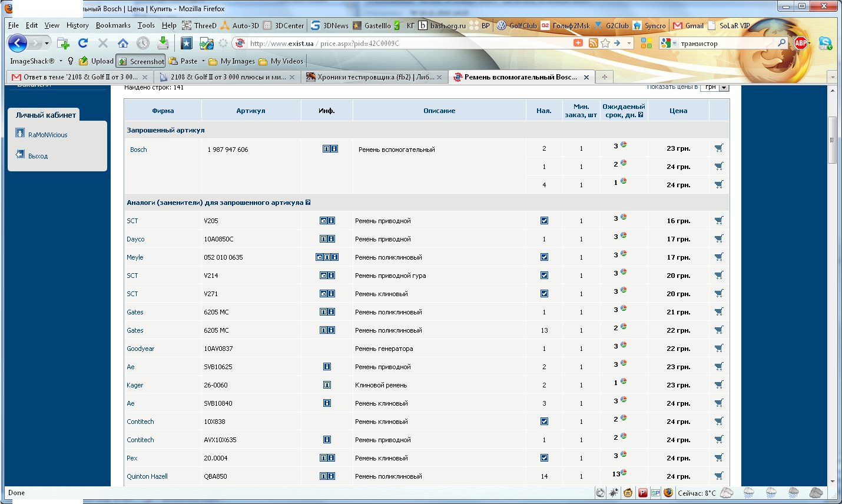Open the price currency dropdown (грн)
Image resolution: width=842 pixels, height=504 pixels.
click(x=724, y=88)
